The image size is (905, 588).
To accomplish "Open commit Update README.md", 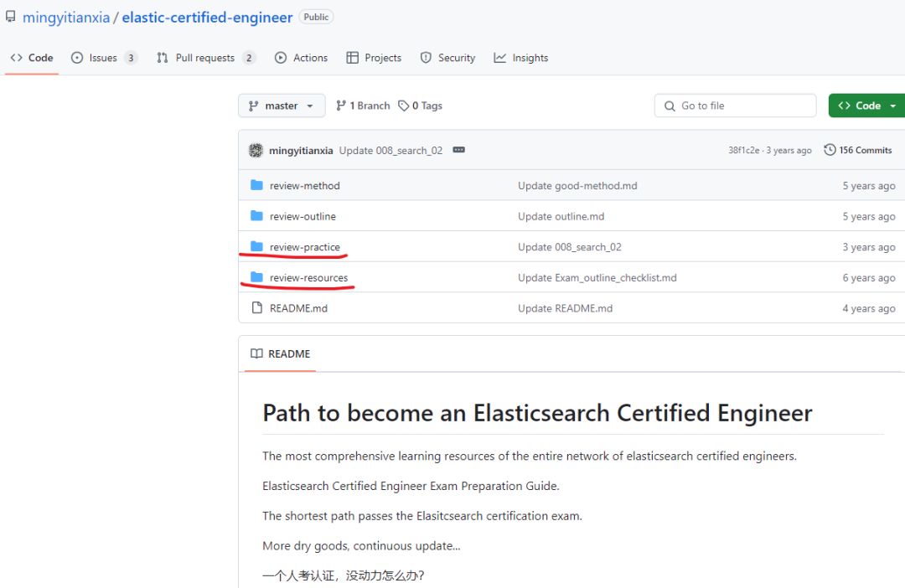I will coord(565,308).
